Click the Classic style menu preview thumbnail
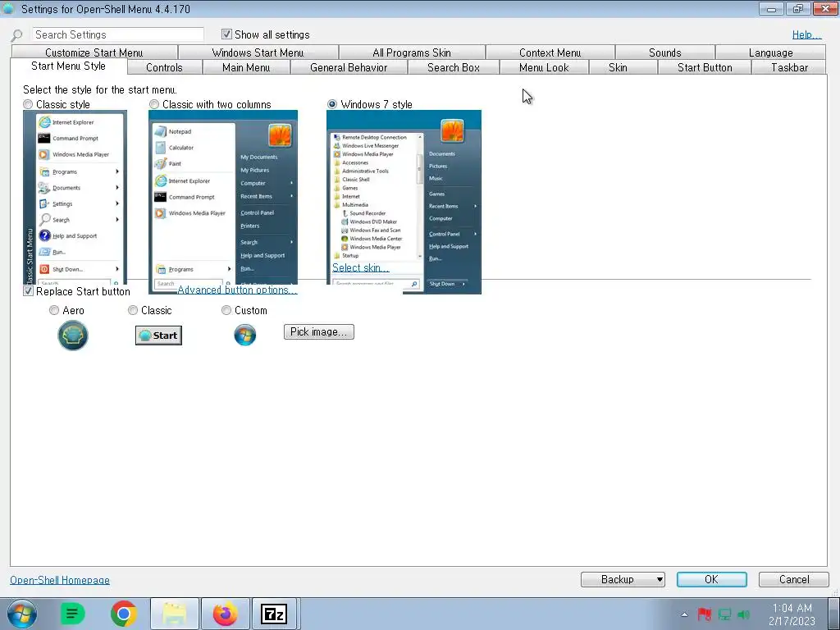 pyautogui.click(x=75, y=197)
